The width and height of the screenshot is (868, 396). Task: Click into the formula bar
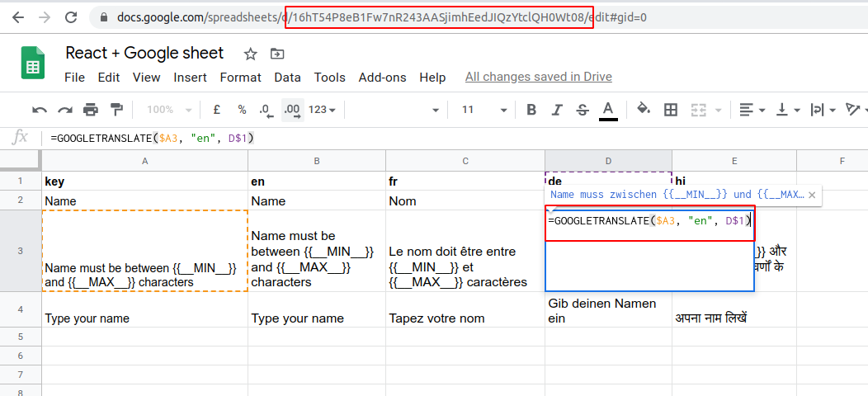point(454,139)
